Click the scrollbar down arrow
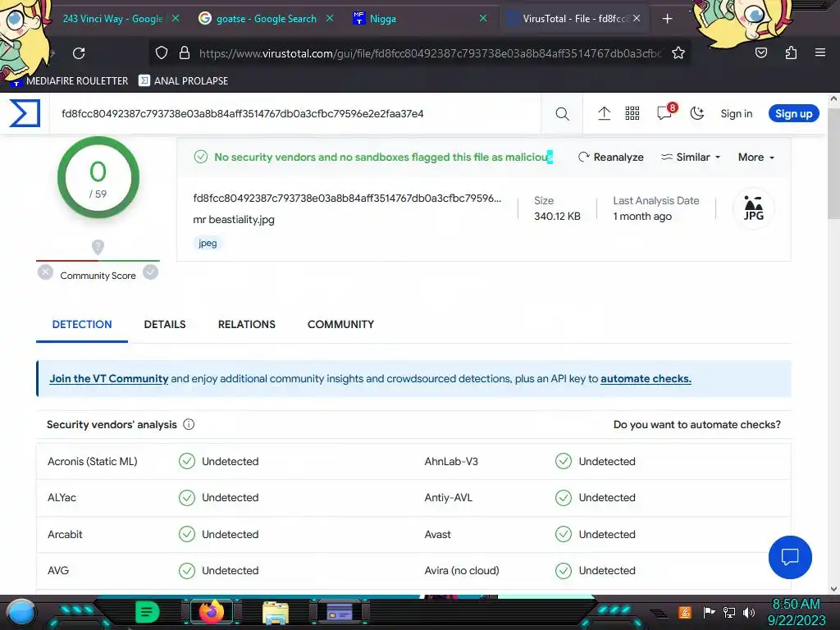 (833, 589)
